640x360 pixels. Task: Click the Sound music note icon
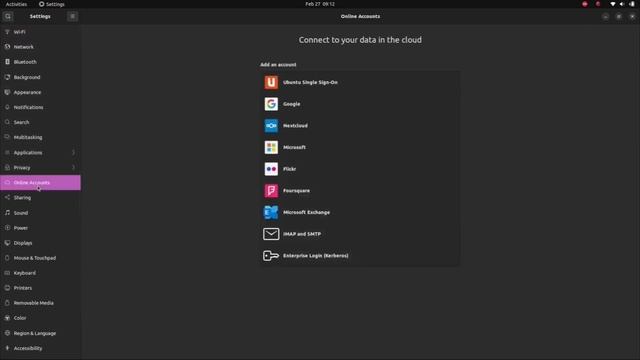(7, 213)
